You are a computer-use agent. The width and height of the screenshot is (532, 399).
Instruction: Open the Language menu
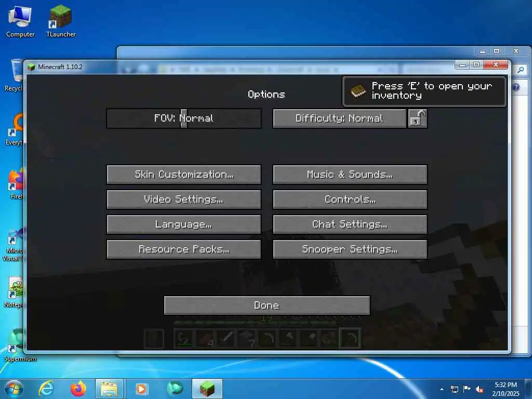[x=184, y=224]
